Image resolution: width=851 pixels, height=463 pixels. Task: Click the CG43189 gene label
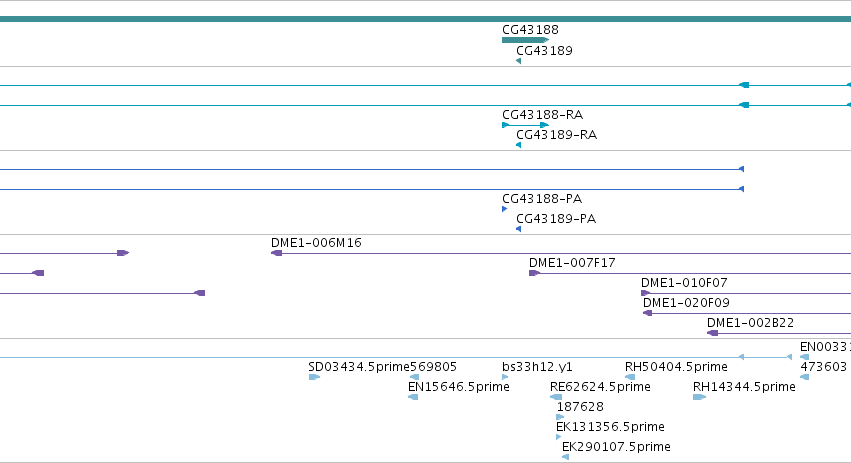(x=544, y=51)
